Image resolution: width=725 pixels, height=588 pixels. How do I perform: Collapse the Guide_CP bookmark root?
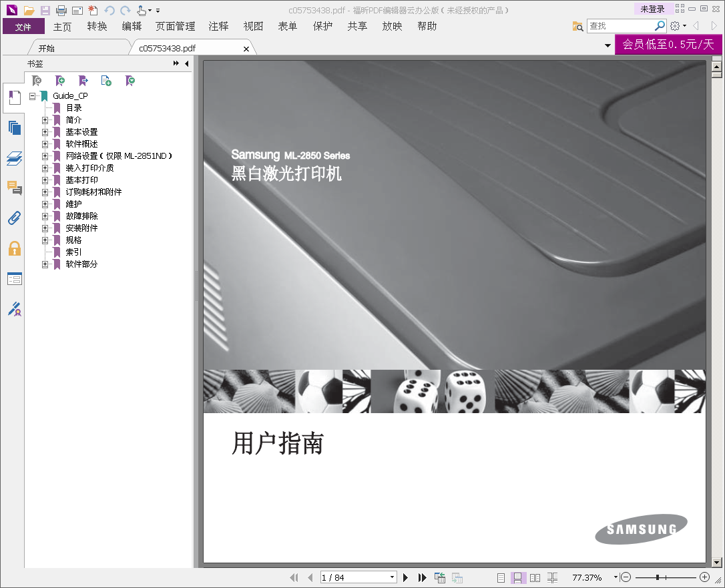coord(32,96)
